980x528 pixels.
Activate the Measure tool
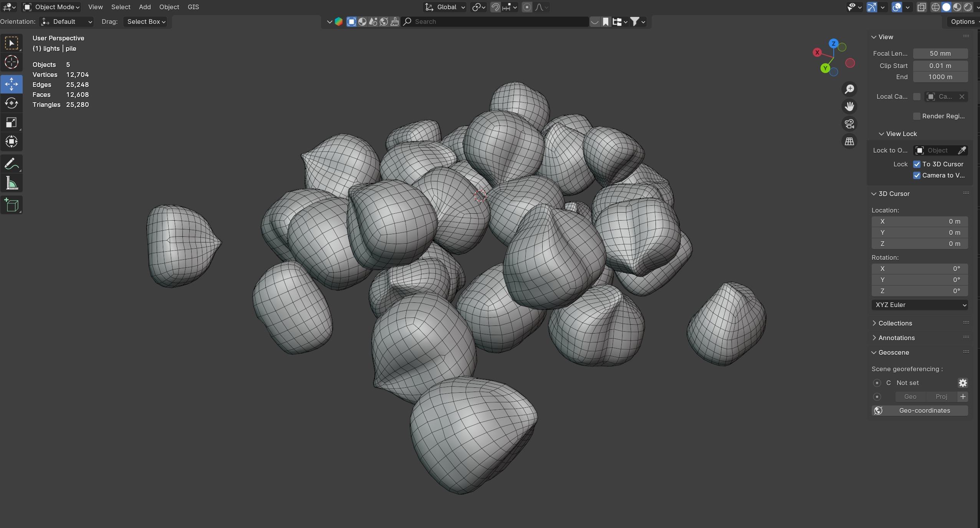tap(12, 183)
